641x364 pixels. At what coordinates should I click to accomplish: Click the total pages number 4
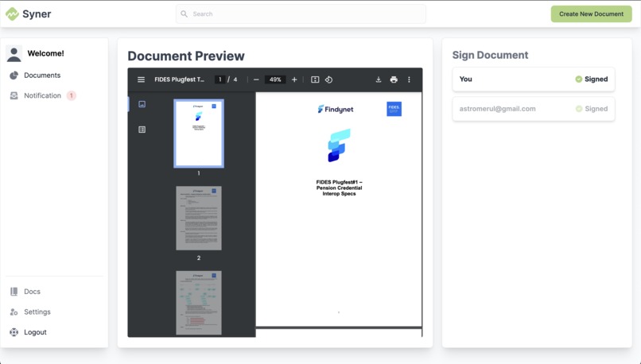[x=235, y=79]
